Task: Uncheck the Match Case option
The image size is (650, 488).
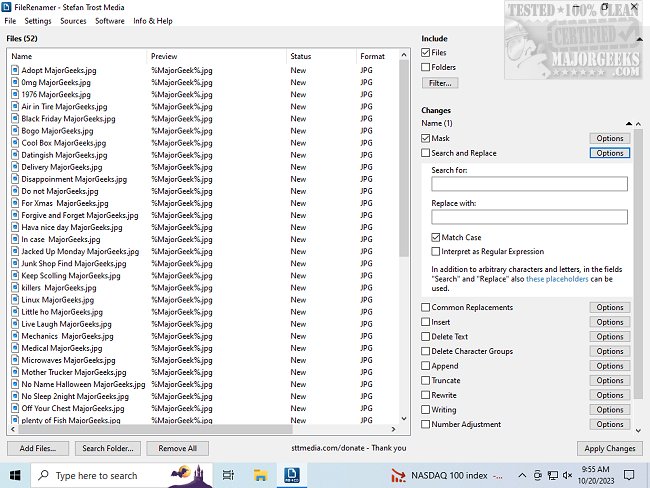Action: click(435, 237)
